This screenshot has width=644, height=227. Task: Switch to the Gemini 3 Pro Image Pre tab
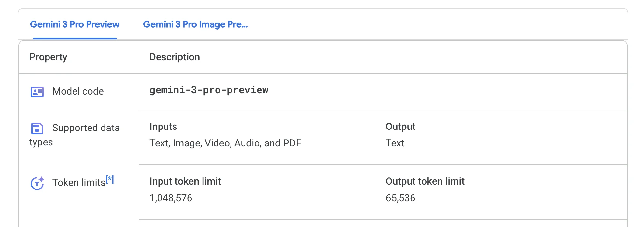tap(196, 24)
